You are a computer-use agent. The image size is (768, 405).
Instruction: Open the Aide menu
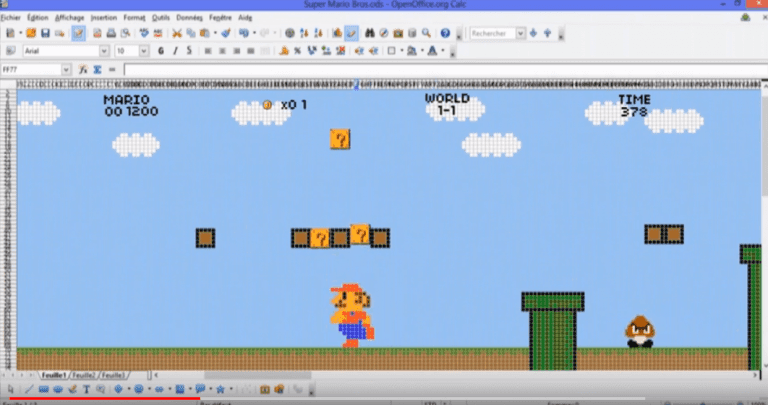(x=245, y=18)
